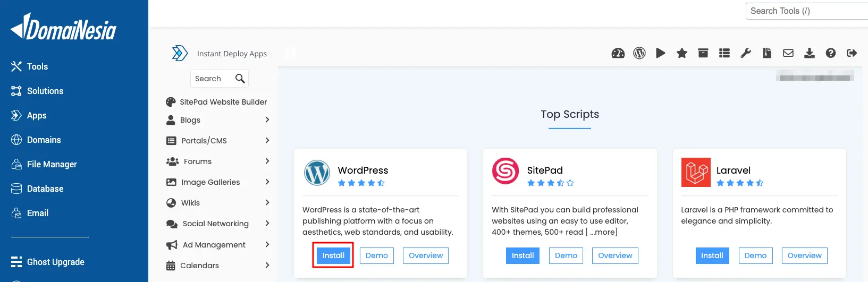Click the magnifier icon in sidebar search
Viewport: 868px width, 282px height.
pos(240,79)
